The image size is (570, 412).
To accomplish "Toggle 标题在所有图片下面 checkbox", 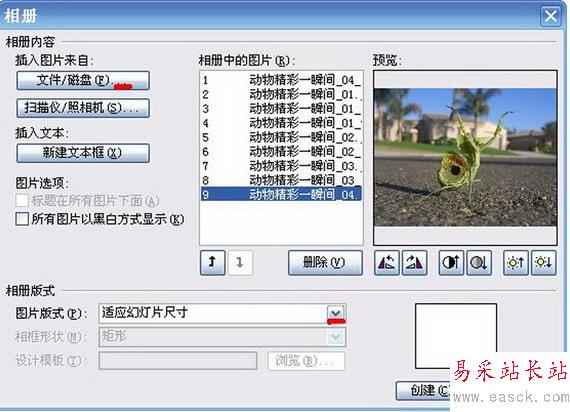I will pyautogui.click(x=22, y=200).
